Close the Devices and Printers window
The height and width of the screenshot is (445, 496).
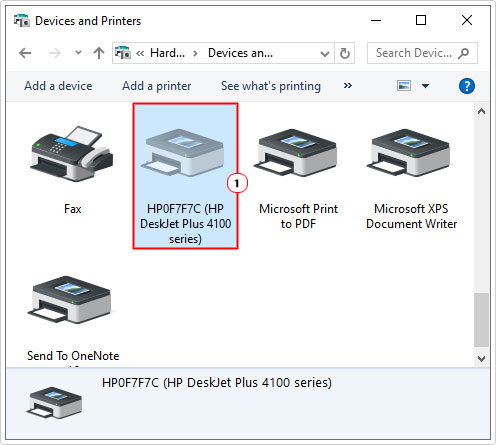tap(467, 20)
